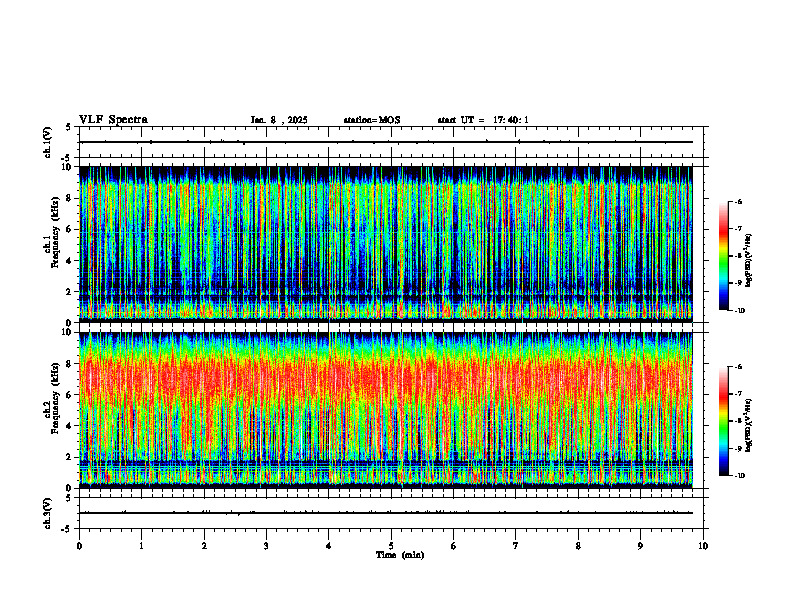Click the ch.2 spectrogram color bar
The height and width of the screenshot is (612, 792).
coord(723,421)
